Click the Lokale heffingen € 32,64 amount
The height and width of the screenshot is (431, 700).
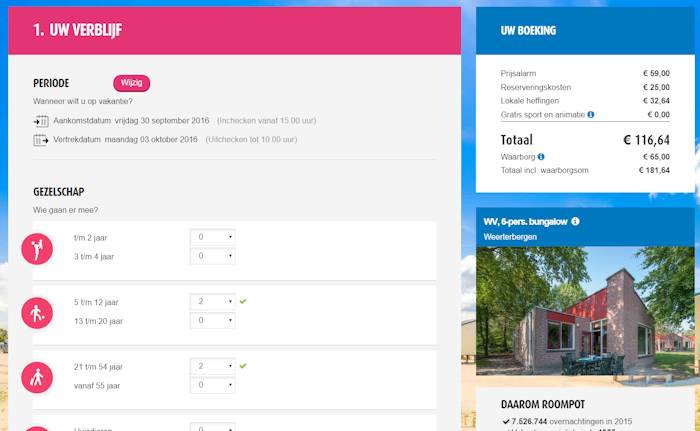coord(656,101)
